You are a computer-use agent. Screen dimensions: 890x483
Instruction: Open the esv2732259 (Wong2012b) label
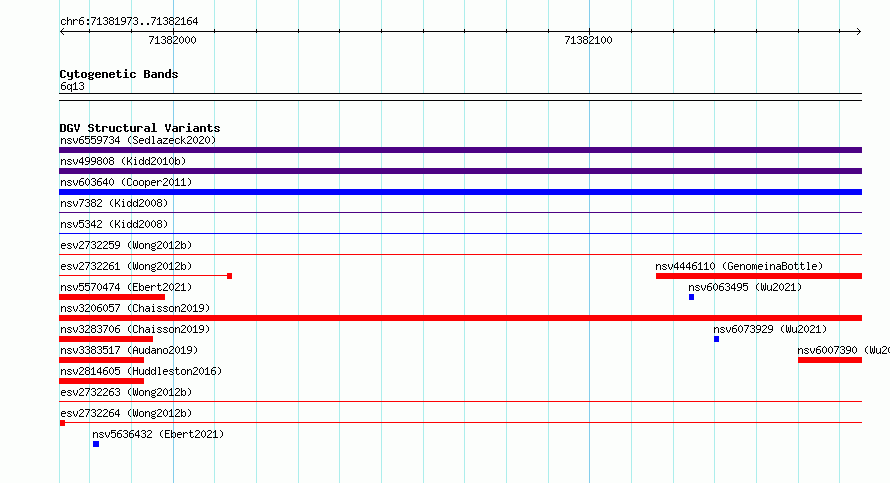point(126,245)
